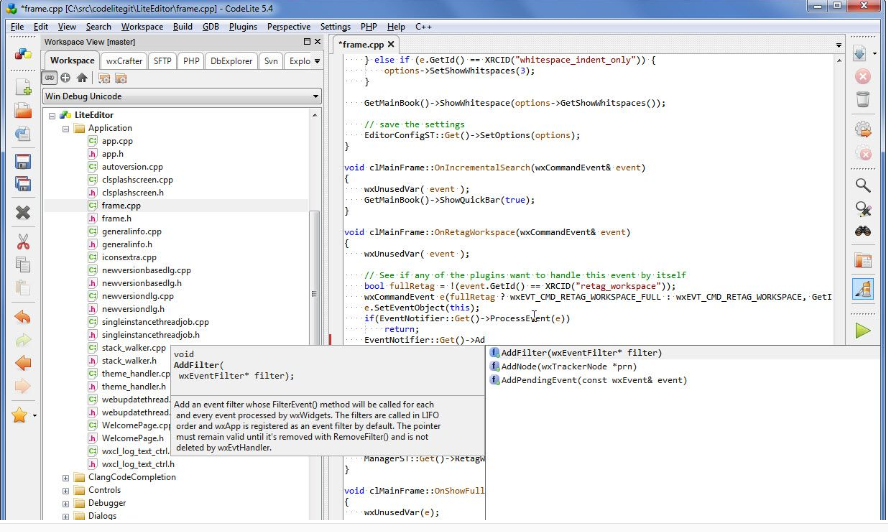Click the editor scroll up arrow
888x532 pixels.
[x=839, y=60]
